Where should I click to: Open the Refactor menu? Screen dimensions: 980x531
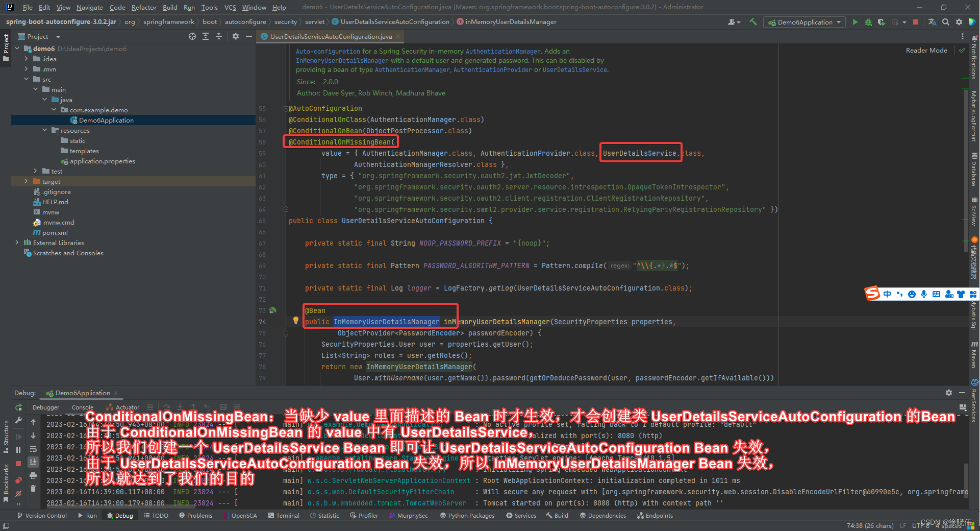[x=143, y=7]
